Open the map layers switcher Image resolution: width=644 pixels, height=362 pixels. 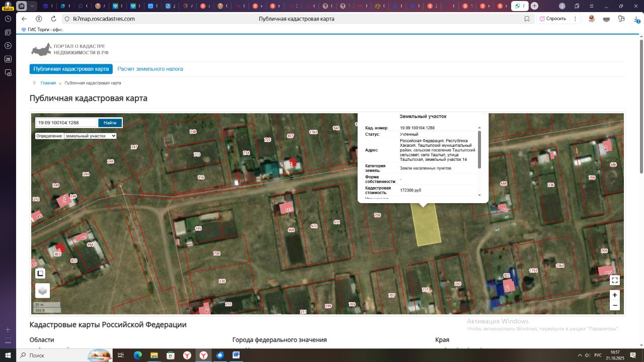43,290
